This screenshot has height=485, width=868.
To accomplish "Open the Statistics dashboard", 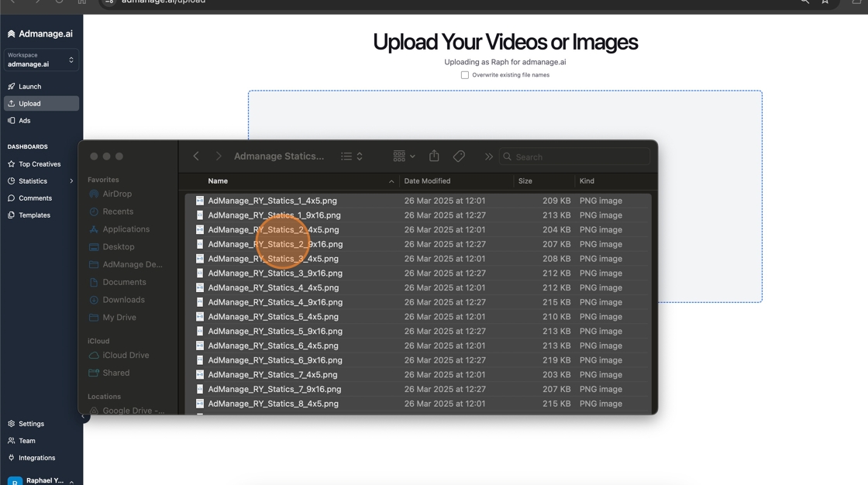I will pyautogui.click(x=33, y=181).
